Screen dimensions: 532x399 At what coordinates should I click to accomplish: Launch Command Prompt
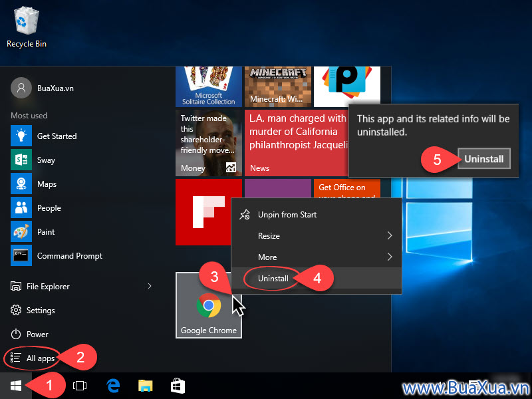tap(70, 255)
